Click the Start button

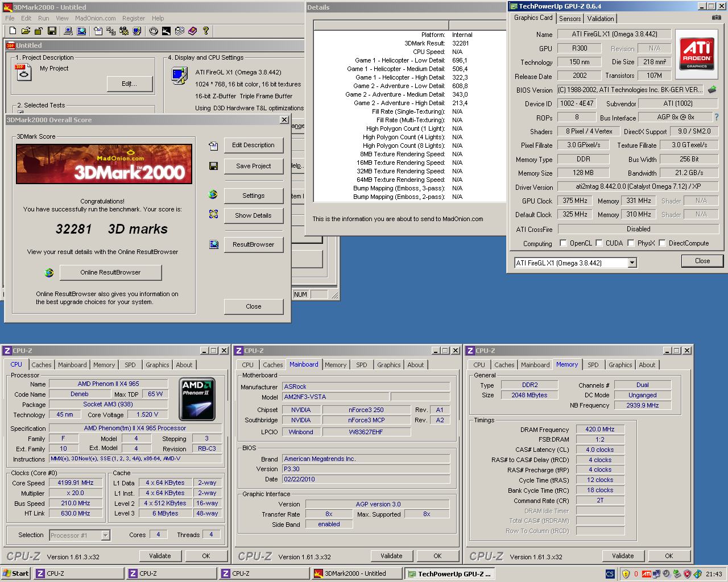coord(16,573)
